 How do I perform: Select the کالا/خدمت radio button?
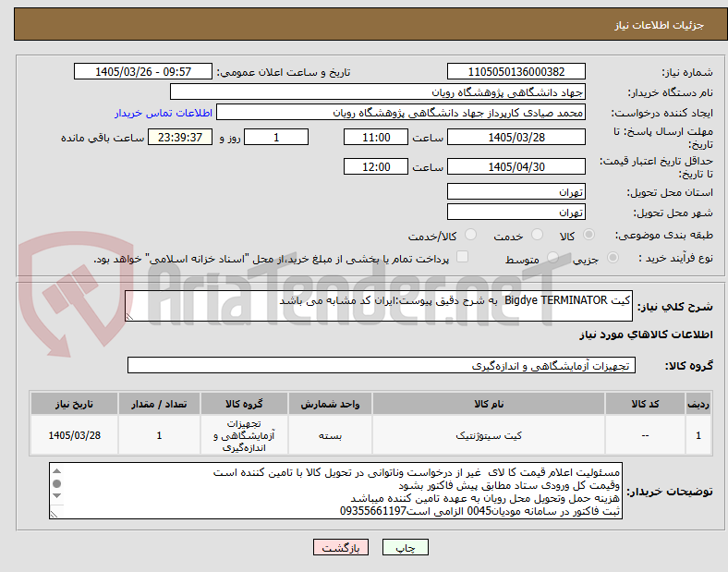pos(471,235)
